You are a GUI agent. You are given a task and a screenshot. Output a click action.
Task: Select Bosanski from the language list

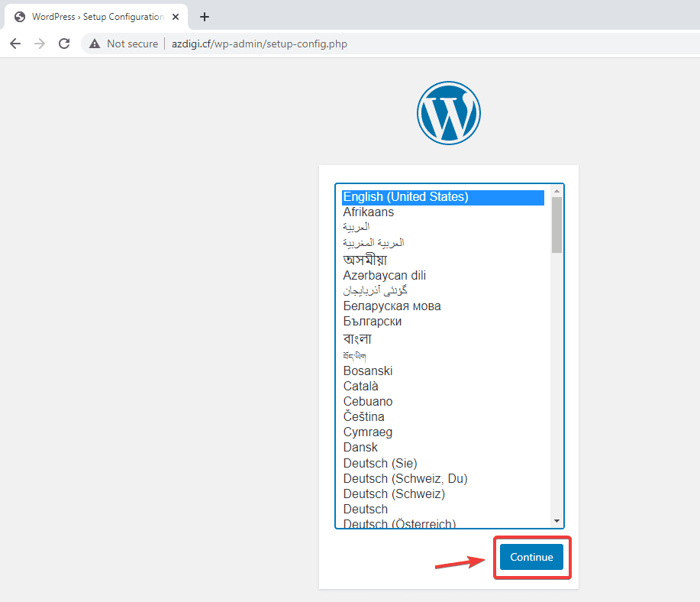368,371
